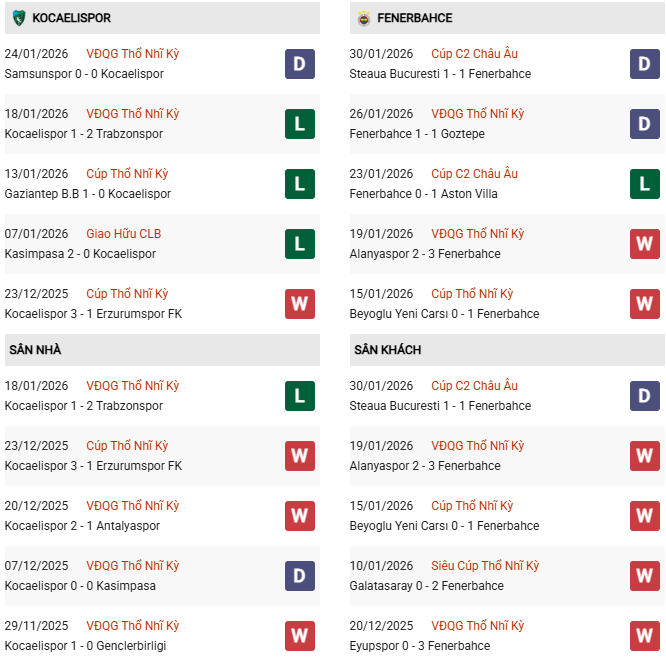
Task: Click the L badge for Gaziantep B.B match
Action: (x=299, y=184)
